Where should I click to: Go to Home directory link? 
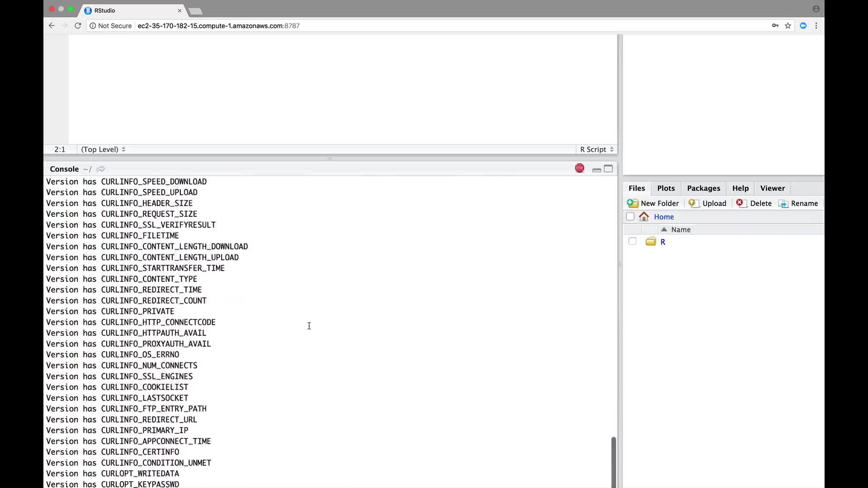coord(663,217)
